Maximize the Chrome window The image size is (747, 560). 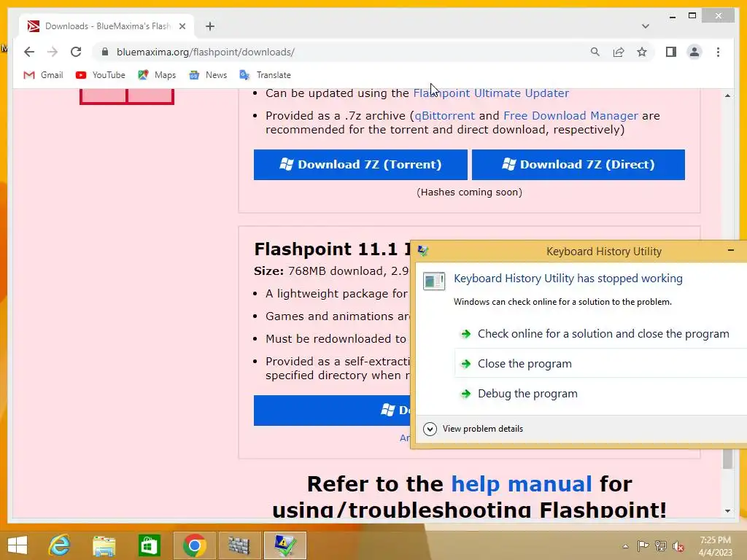tap(692, 16)
